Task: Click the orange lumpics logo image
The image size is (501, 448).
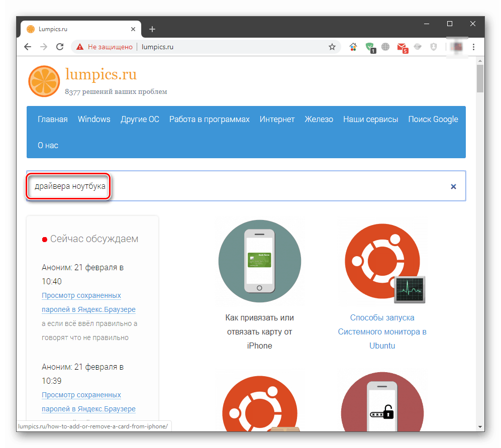Action: 44,81
